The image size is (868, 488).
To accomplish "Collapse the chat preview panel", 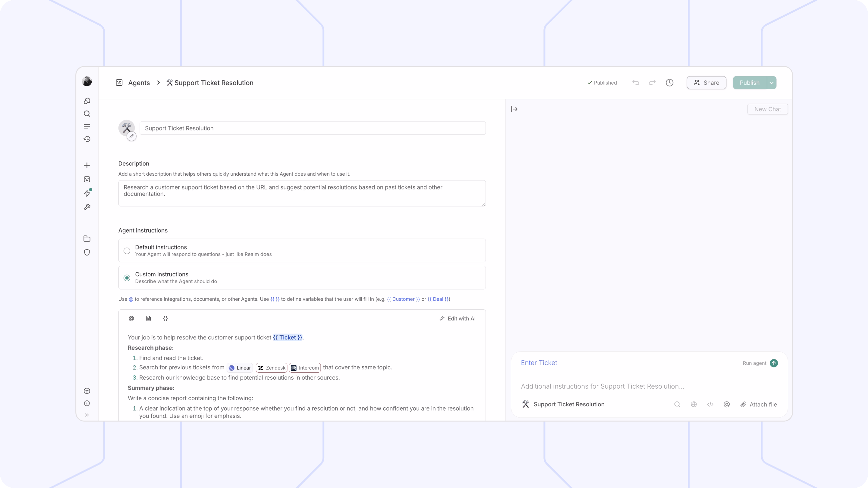I will pyautogui.click(x=514, y=109).
